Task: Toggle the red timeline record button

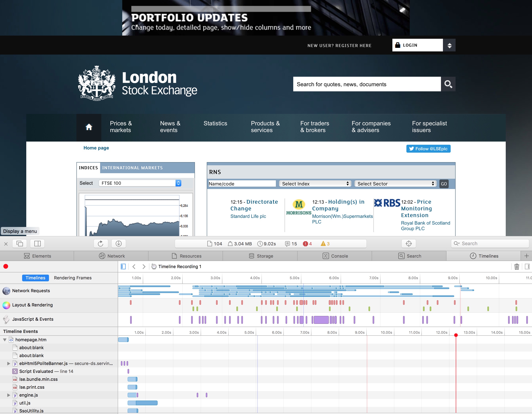Action: 6,267
